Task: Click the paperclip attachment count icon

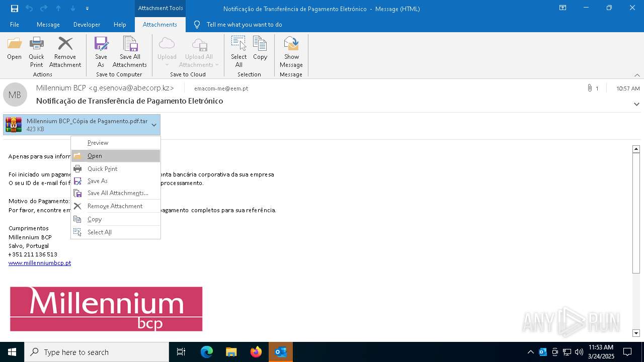Action: [x=589, y=88]
